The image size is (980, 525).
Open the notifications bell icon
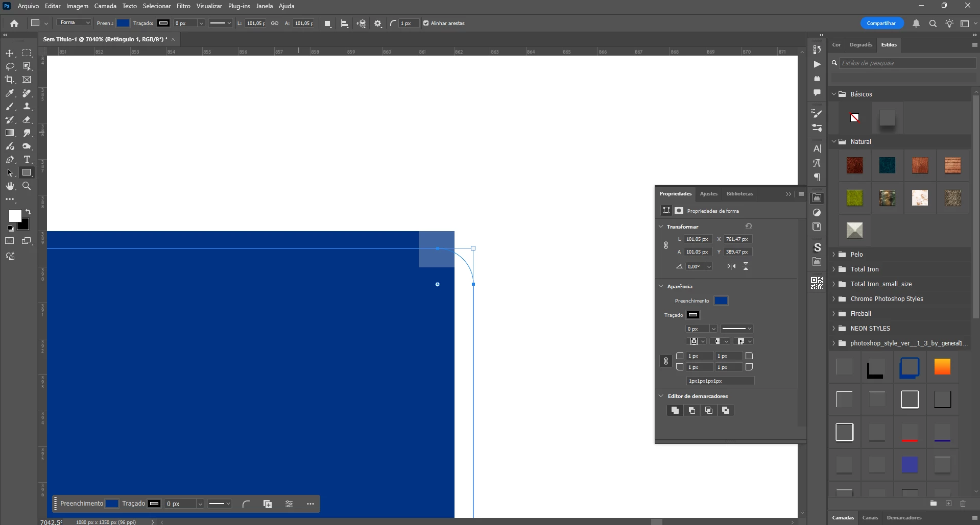[916, 23]
